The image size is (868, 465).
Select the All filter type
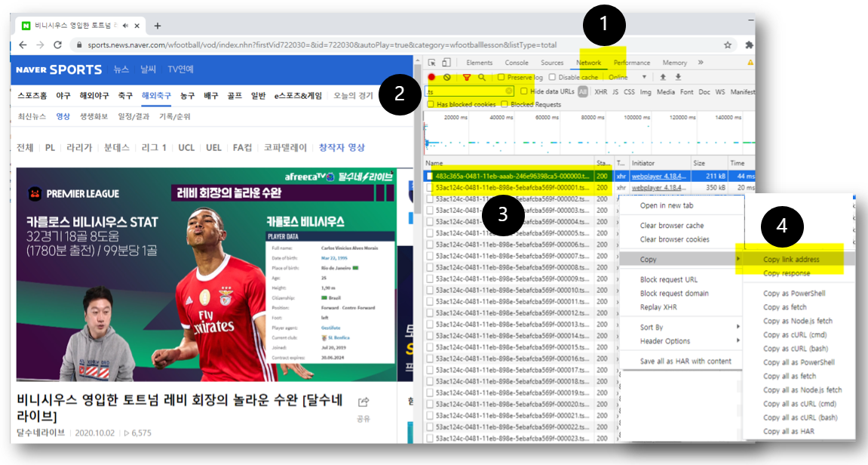582,92
